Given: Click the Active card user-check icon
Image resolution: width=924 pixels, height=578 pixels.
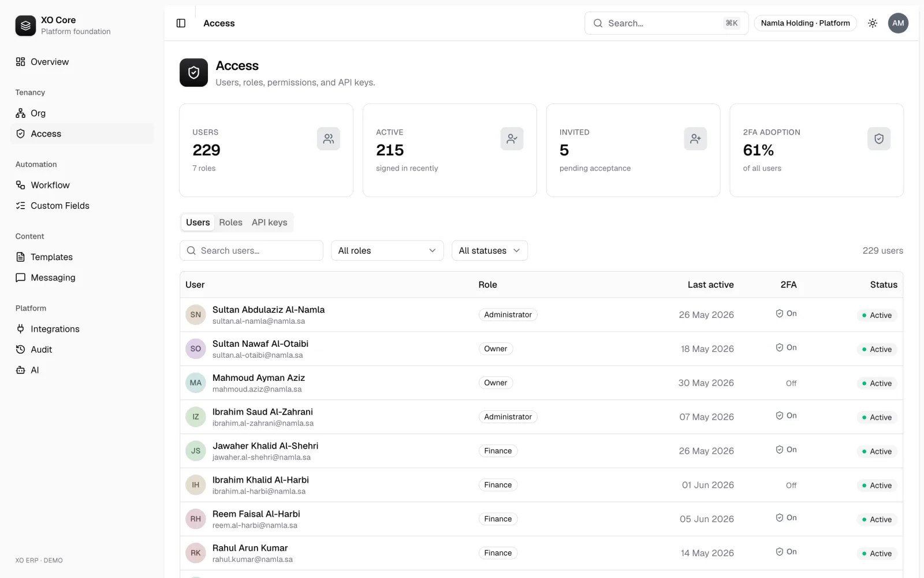Looking at the screenshot, I should (512, 139).
